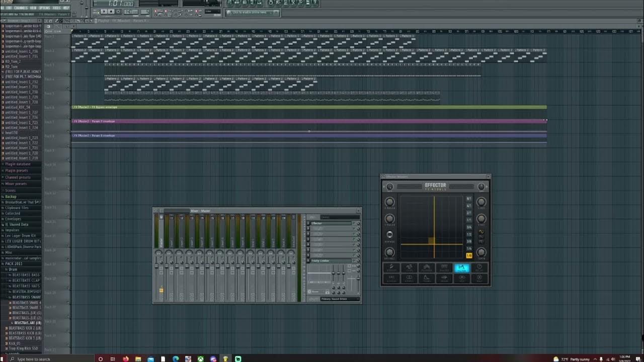Open Mixer presets in the browser
The image size is (644, 362).
16,184
